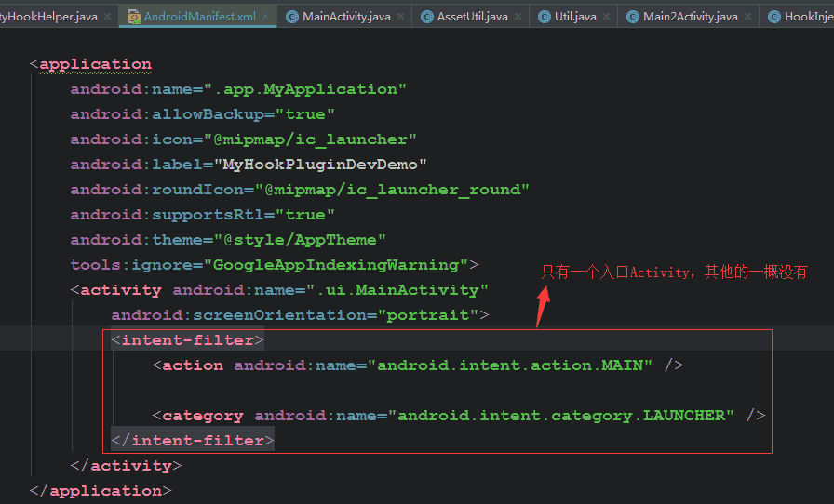834x504 pixels.
Task: Click the "android.intent.category.LAUNCHER" value
Action: (560, 416)
